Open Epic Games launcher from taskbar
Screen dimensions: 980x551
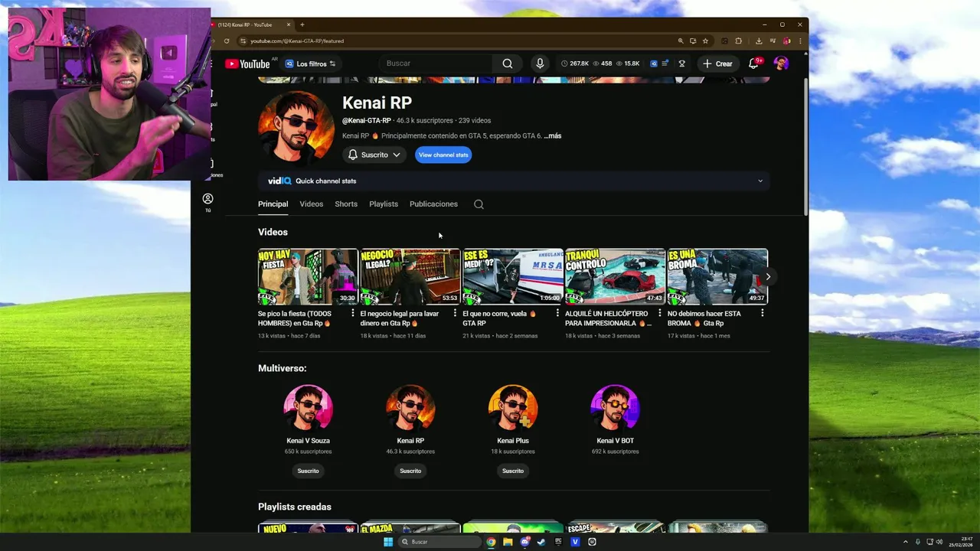pos(558,542)
